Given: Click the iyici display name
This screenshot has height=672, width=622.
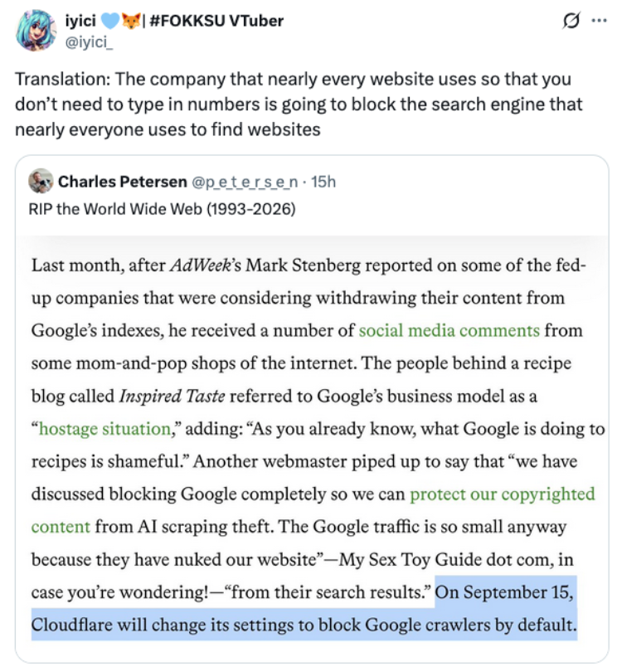Looking at the screenshot, I should pyautogui.click(x=80, y=21).
